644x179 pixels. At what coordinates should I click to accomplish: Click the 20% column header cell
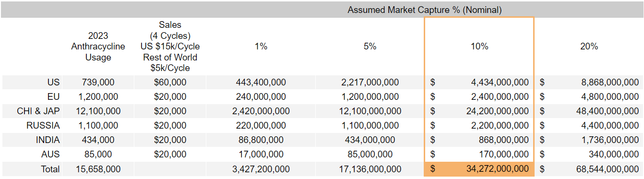tap(589, 47)
